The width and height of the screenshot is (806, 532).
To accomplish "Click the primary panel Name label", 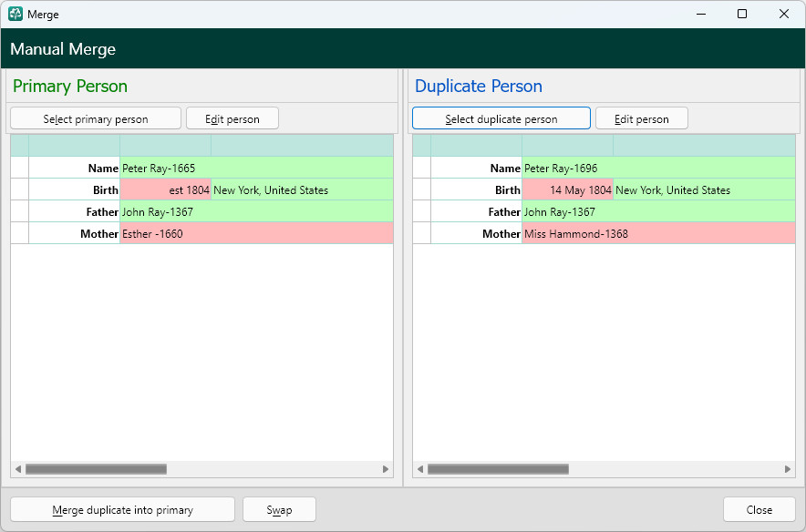I will [103, 168].
